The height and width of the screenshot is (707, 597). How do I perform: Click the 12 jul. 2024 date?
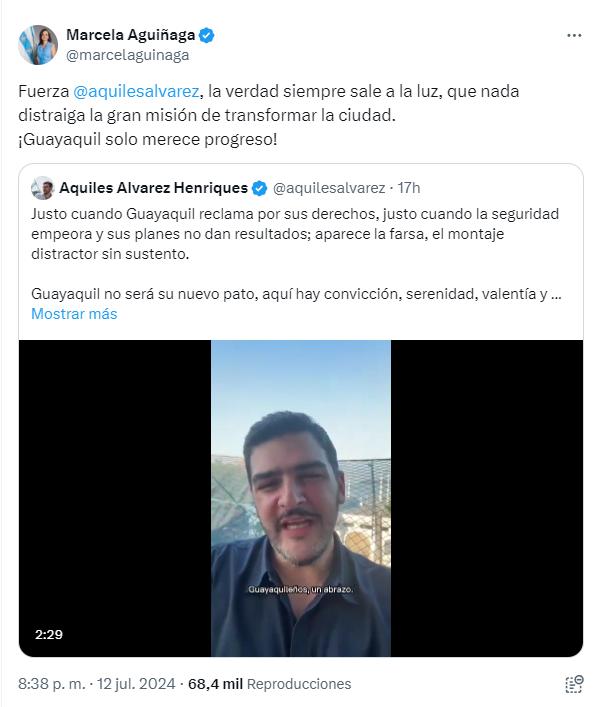136,684
